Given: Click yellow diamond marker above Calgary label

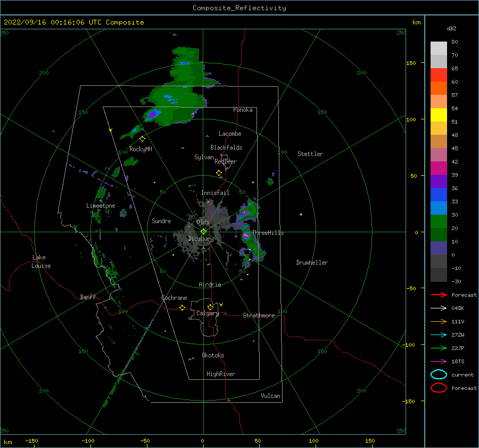Looking at the screenshot, I should pyautogui.click(x=210, y=307).
